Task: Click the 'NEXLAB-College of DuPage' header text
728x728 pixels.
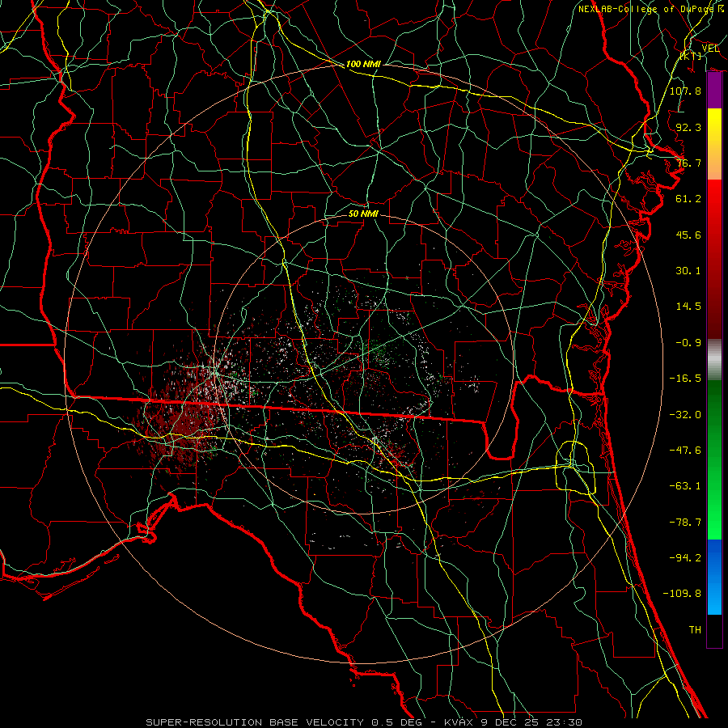Action: click(x=645, y=9)
